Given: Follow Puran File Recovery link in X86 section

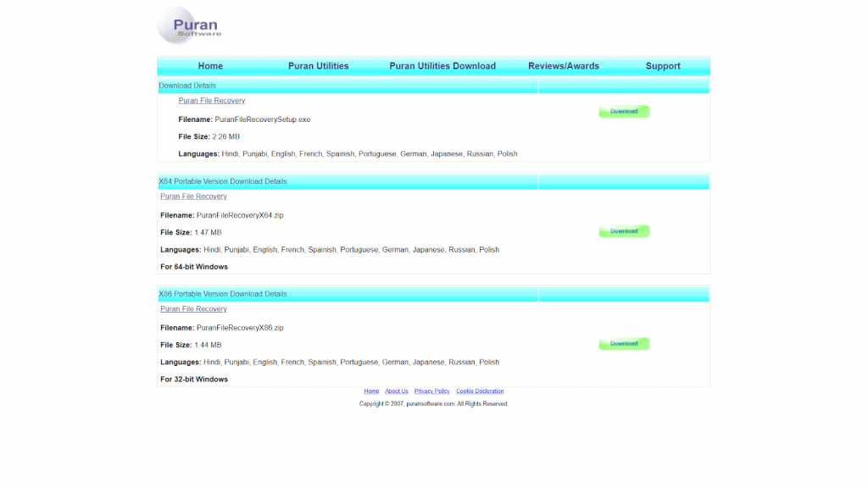Looking at the screenshot, I should pyautogui.click(x=193, y=309).
